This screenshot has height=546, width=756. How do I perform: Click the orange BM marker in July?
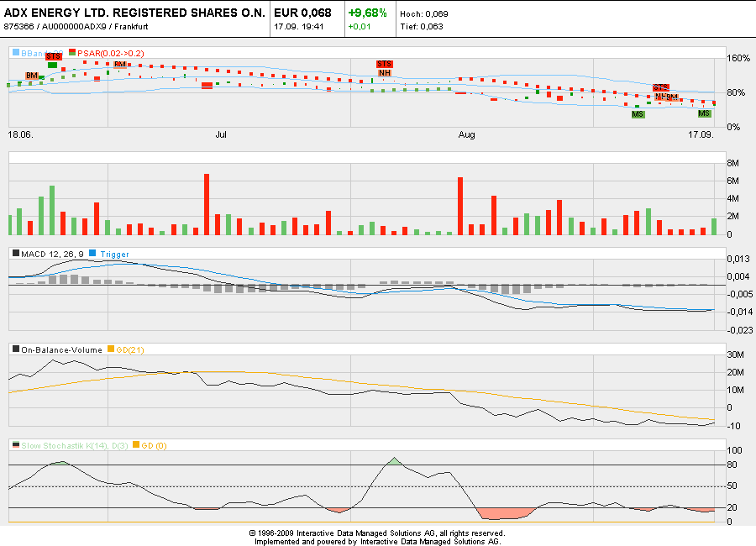(x=672, y=96)
